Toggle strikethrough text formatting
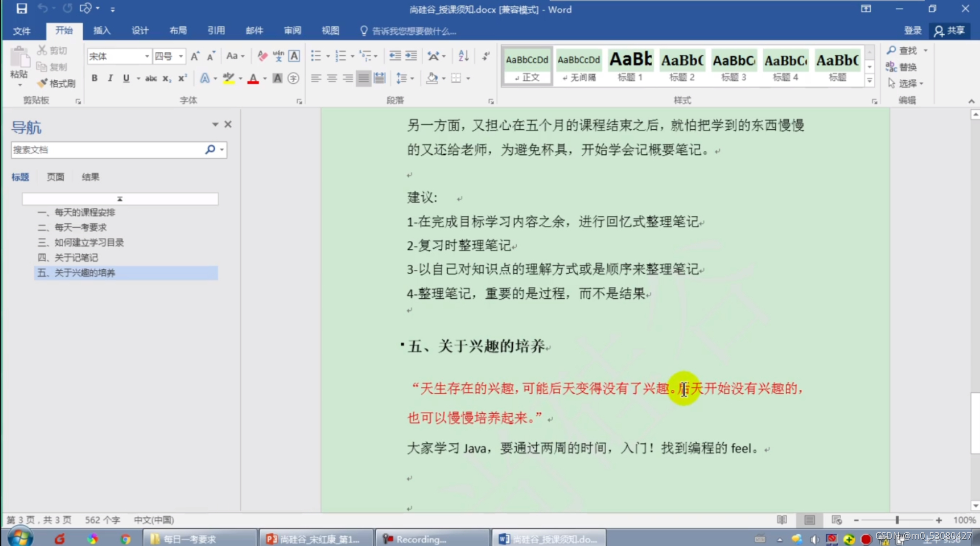Image resolution: width=980 pixels, height=546 pixels. pos(151,78)
